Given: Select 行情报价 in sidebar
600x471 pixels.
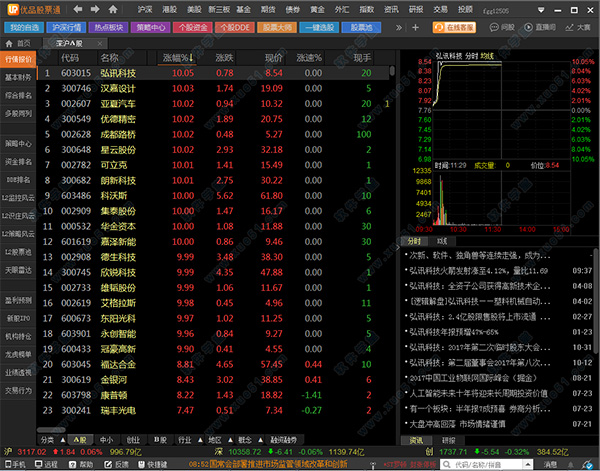Looking at the screenshot, I should tap(18, 59).
